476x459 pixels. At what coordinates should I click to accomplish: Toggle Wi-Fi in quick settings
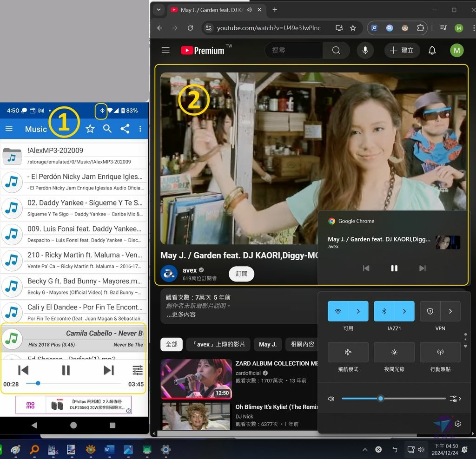tap(338, 311)
